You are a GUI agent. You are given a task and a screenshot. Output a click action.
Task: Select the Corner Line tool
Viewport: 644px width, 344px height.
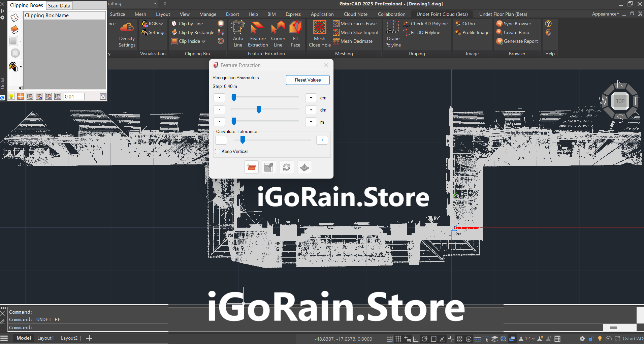(278, 33)
